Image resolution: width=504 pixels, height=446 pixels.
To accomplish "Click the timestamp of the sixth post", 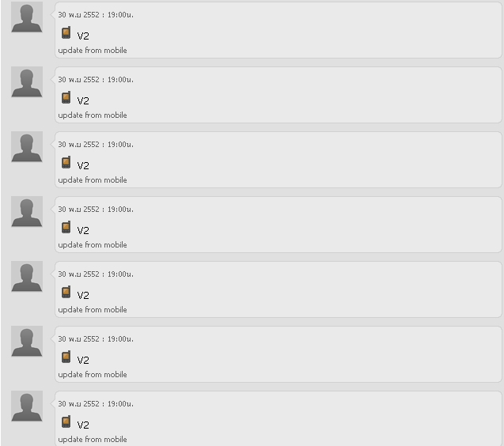I will point(96,339).
